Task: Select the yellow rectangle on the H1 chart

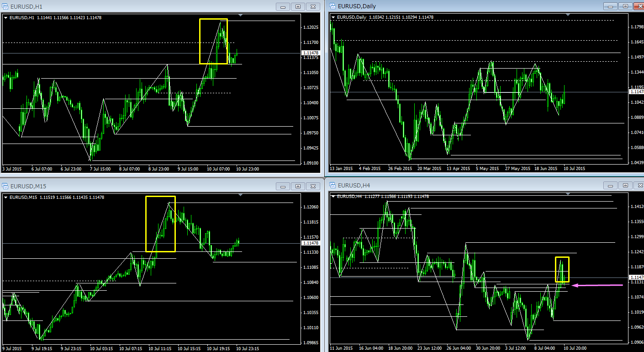Action: 200,41
